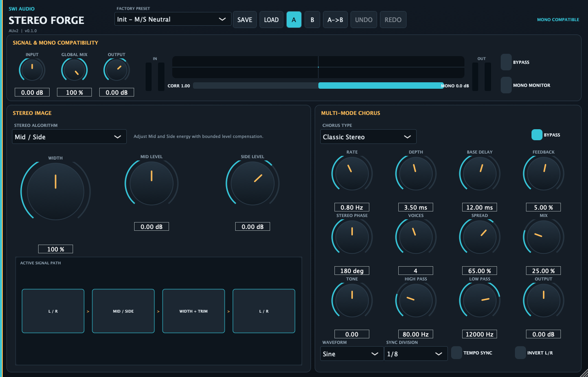Screen dimensions: 588x377
Task: Copy settings with the A->B button
Action: pos(335,20)
